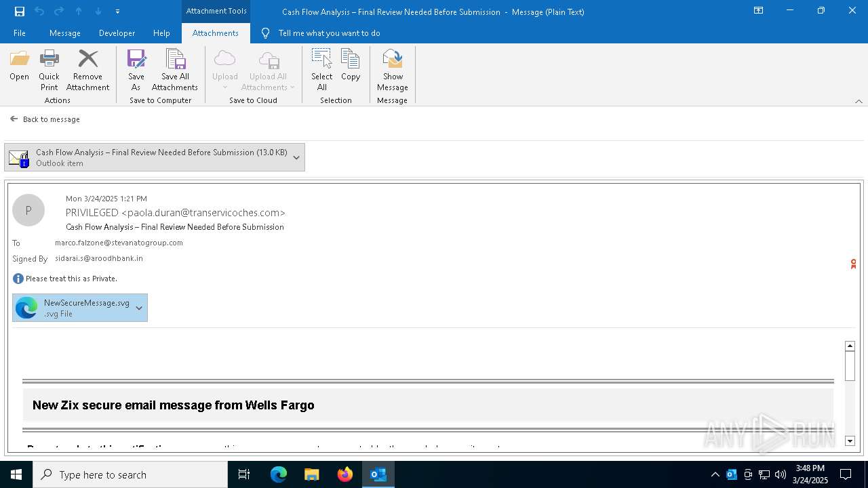Click the Undo arrow in the quick access toolbar

[x=39, y=12]
